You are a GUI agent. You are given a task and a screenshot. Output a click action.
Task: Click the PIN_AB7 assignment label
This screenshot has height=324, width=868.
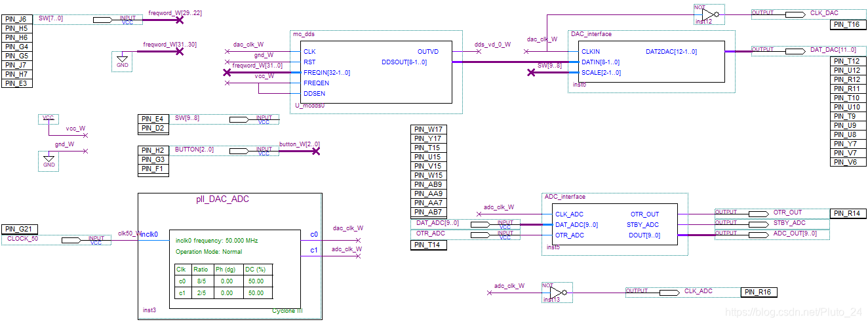(x=429, y=212)
